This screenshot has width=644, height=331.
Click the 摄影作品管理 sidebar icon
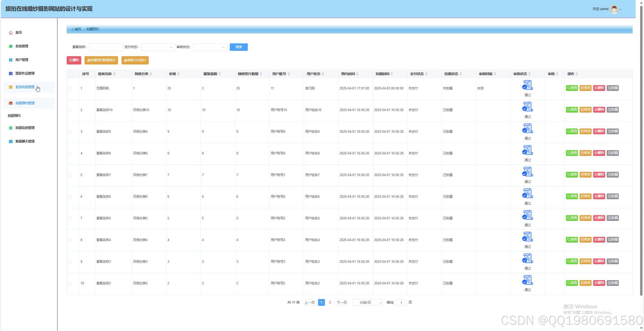tap(11, 74)
